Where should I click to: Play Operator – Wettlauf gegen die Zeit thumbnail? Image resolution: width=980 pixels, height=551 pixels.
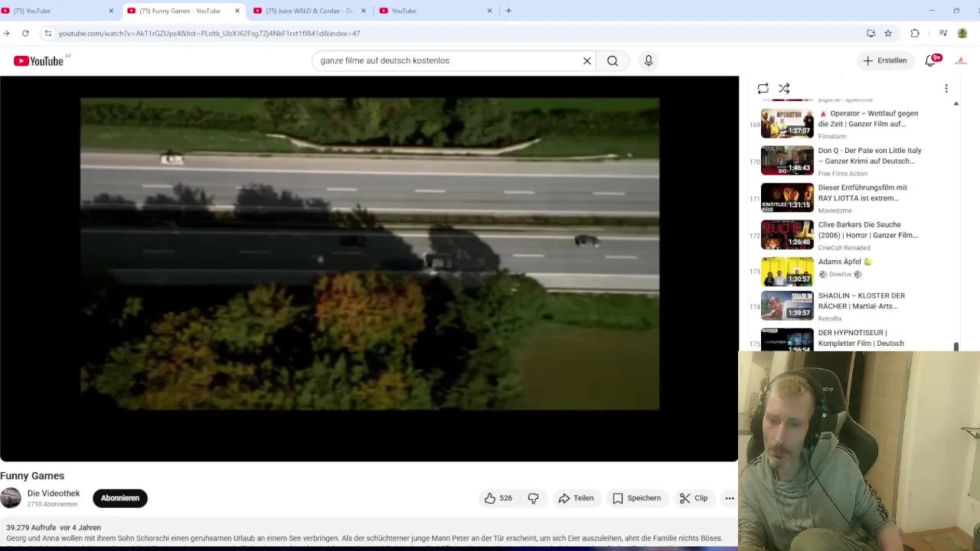[x=787, y=124]
